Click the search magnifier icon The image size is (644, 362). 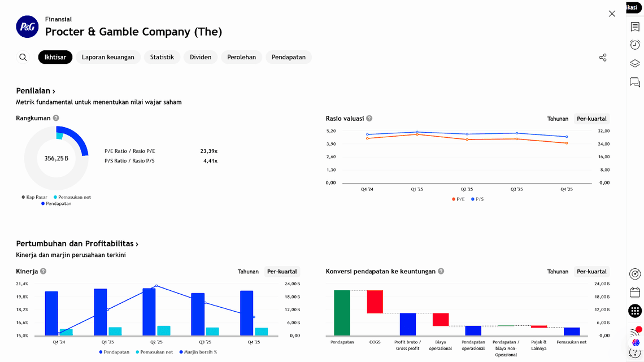tap(23, 57)
